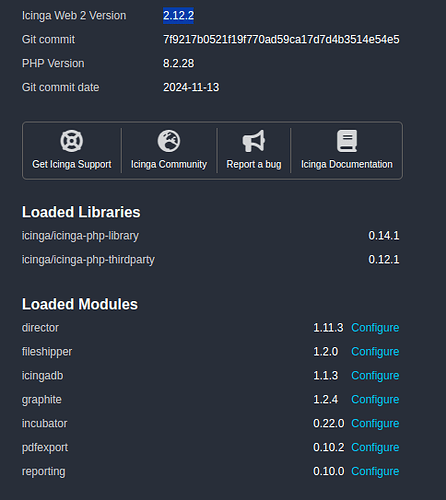Image resolution: width=446 pixels, height=500 pixels.
Task: Configure the pdfexport module
Action: [375, 448]
